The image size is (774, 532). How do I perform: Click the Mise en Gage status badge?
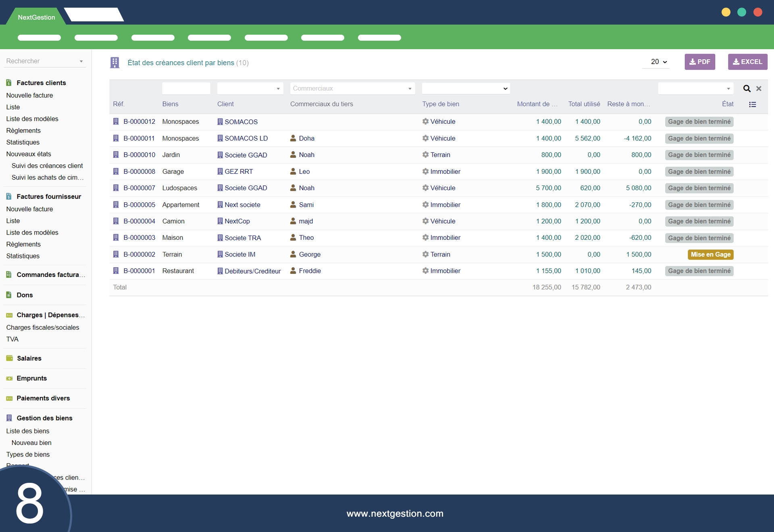[710, 254]
